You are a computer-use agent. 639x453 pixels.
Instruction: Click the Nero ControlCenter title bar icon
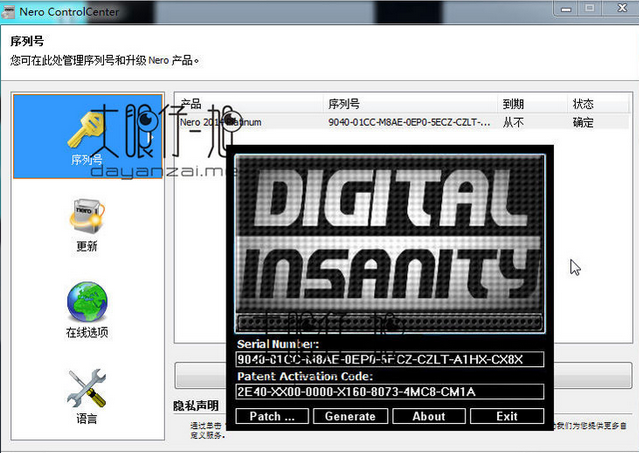(x=9, y=12)
